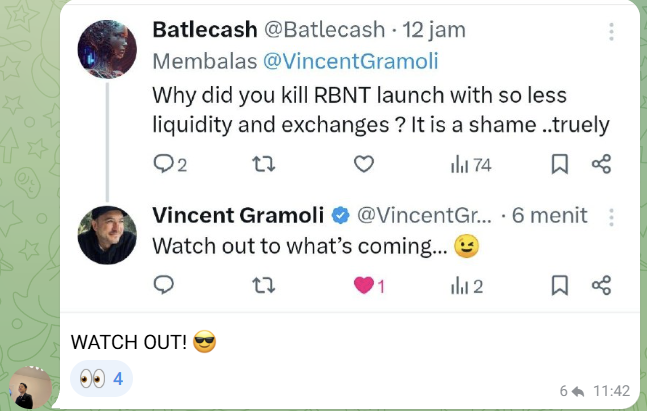
Task: Retweet the Batlecash tweet
Action: pos(263,164)
